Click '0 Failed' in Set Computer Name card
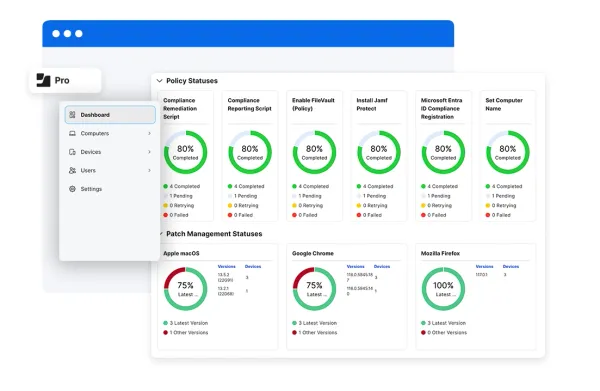600x391 pixels. click(x=501, y=215)
